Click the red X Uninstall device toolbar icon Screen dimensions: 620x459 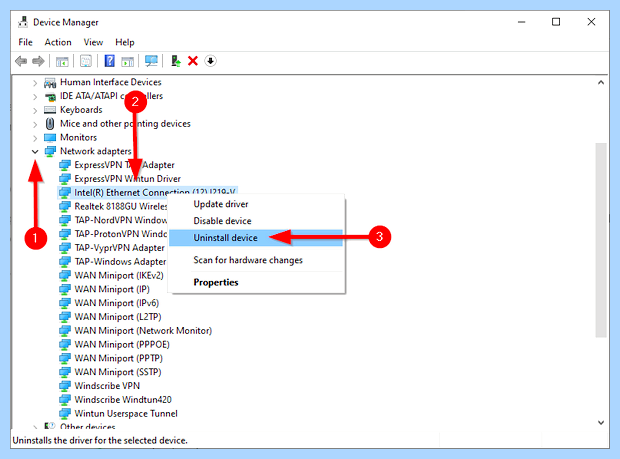click(193, 61)
